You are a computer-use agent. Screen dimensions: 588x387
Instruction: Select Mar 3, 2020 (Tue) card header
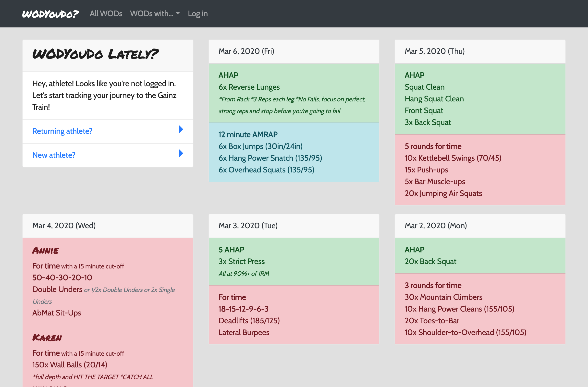[294, 226]
